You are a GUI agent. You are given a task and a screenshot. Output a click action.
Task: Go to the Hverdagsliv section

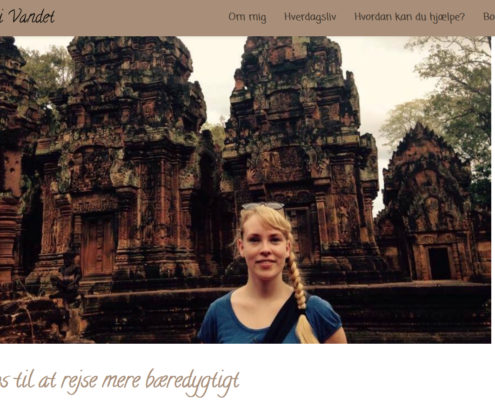tap(310, 17)
